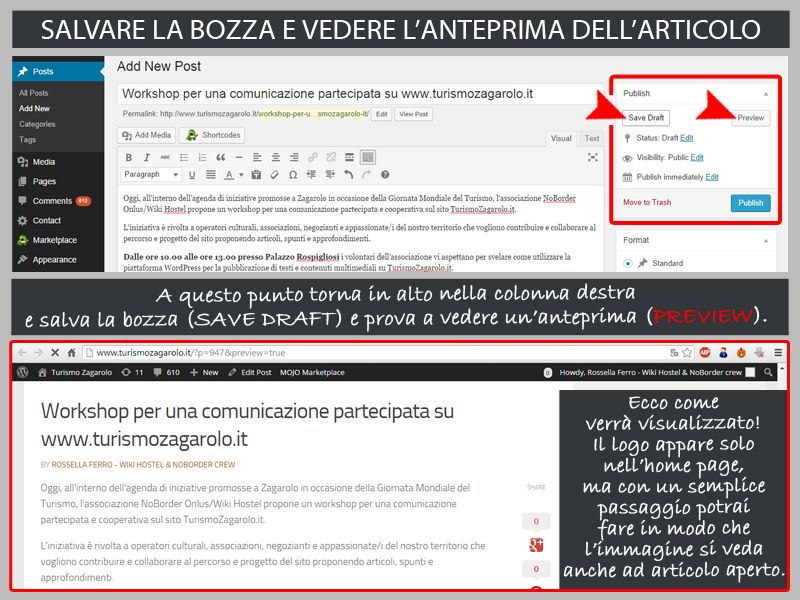Stop page loading in the browser
This screenshot has width=800, height=600.
[55, 353]
